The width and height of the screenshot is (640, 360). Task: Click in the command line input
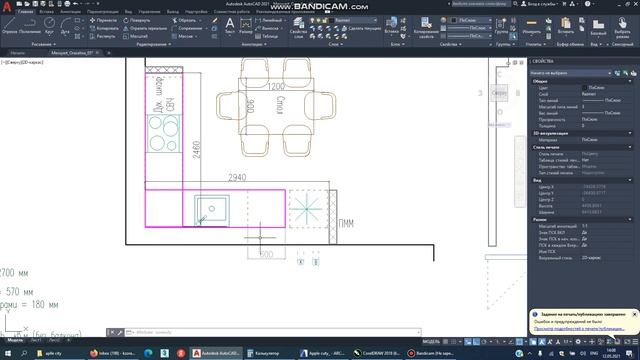click(273, 333)
